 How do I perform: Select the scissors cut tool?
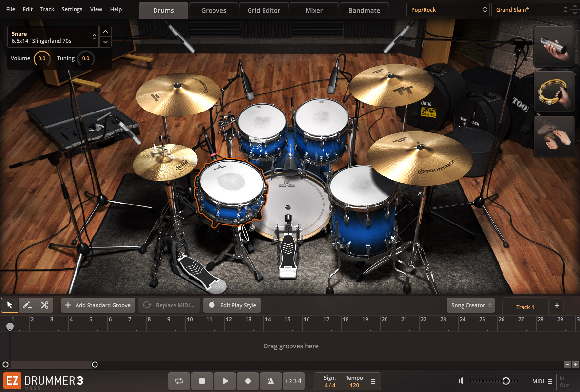(x=44, y=305)
